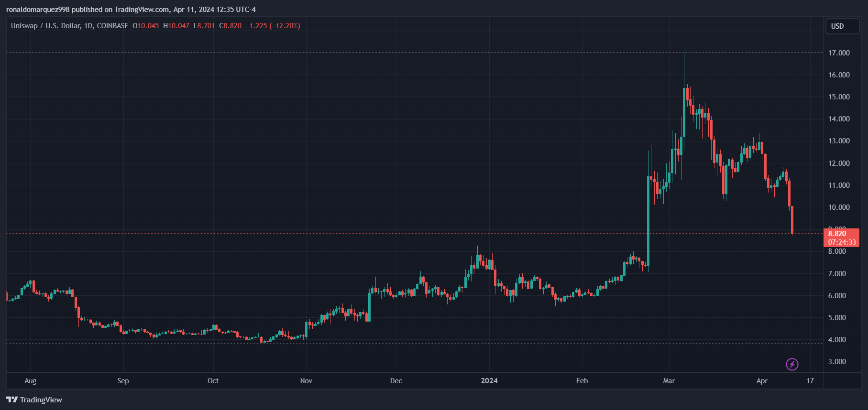Click the 11.000 price axis label
Image resolution: width=868 pixels, height=410 pixels.
pos(839,185)
